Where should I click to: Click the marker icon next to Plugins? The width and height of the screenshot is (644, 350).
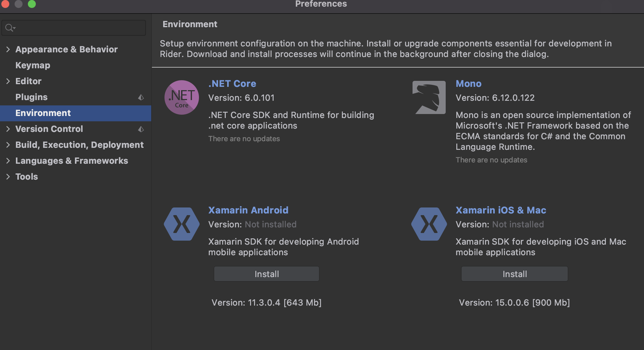tap(141, 97)
